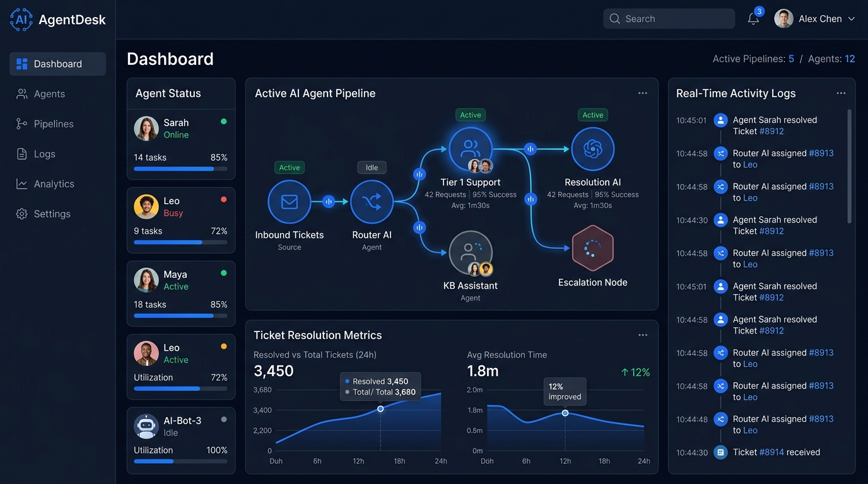This screenshot has height=484, width=868.
Task: Click Sarah's green online status dot
Action: tap(223, 122)
